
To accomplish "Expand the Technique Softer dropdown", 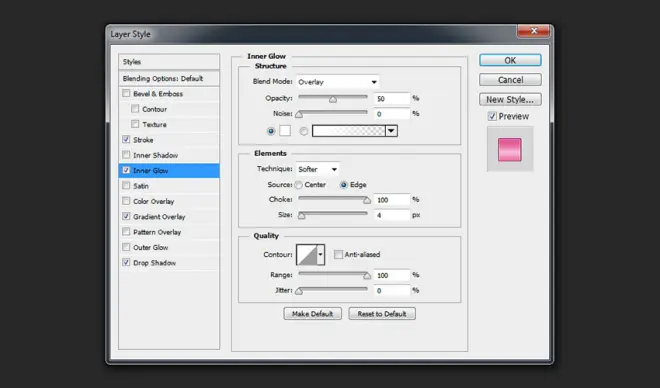I will click(317, 169).
